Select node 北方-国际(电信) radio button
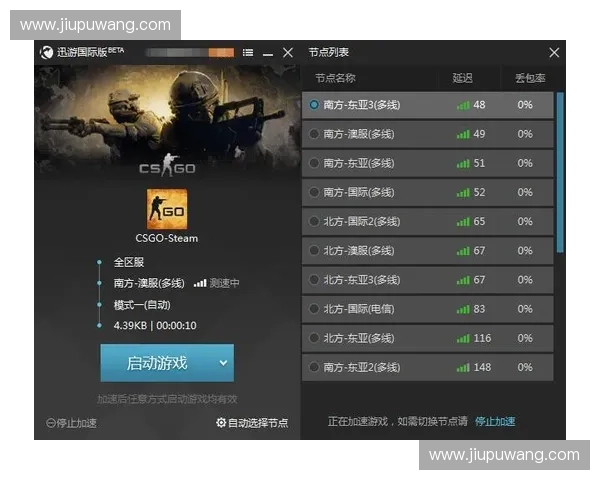This screenshot has height=480, width=600. point(314,309)
